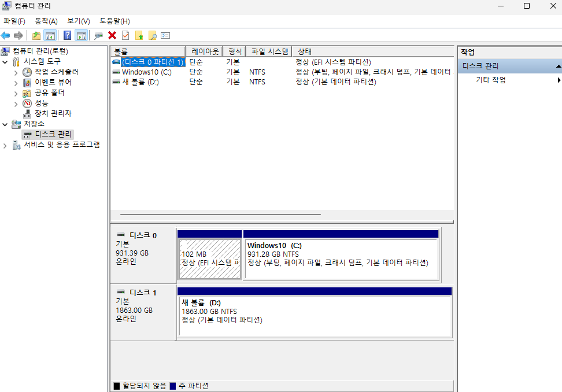The image size is (562, 392).
Task: Select 공유 폴더 in the tree
Action: (50, 93)
